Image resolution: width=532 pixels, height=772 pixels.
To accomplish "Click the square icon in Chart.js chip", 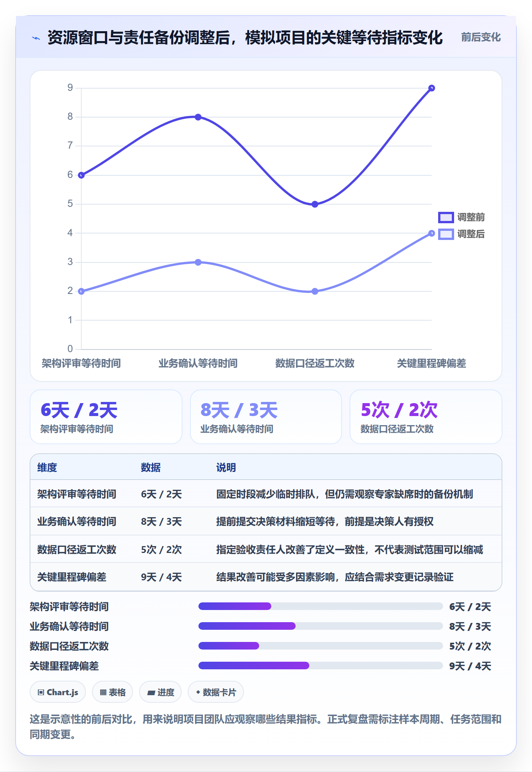I will [x=41, y=692].
